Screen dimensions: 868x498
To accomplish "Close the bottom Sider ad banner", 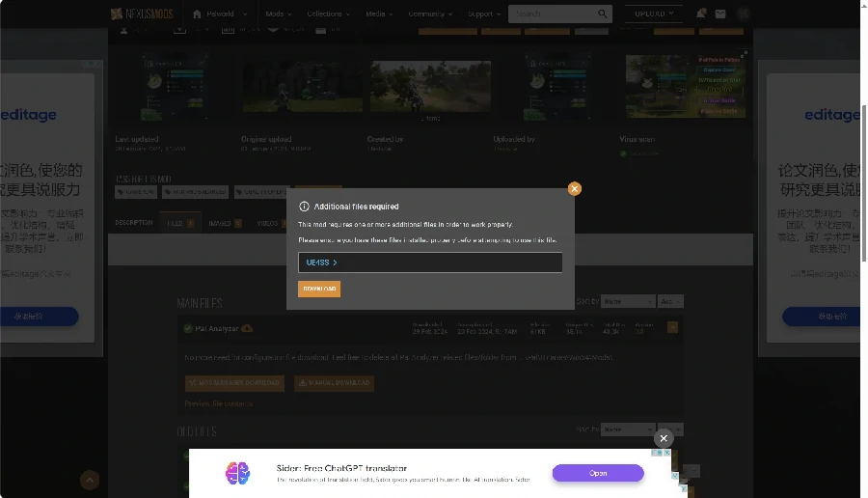I will click(x=664, y=438).
